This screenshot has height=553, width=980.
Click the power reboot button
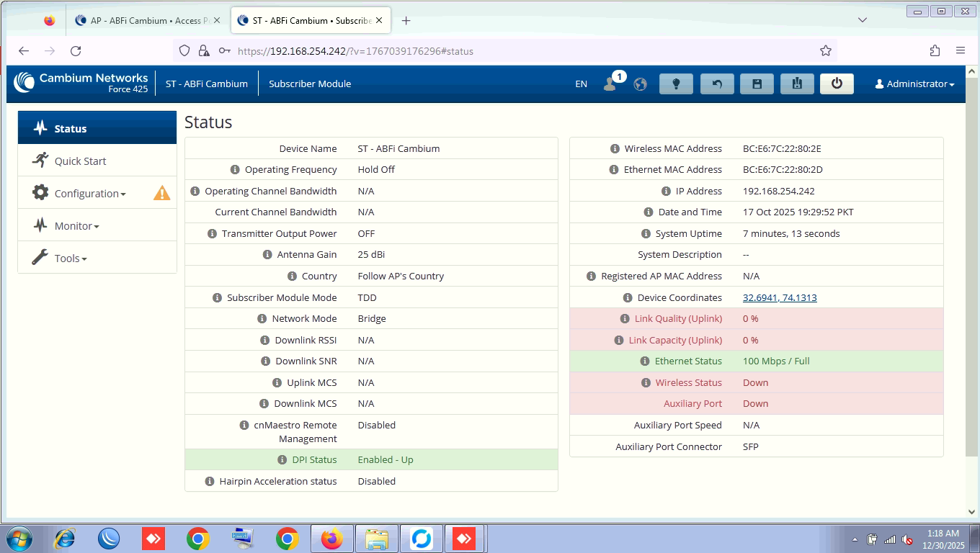click(x=836, y=84)
